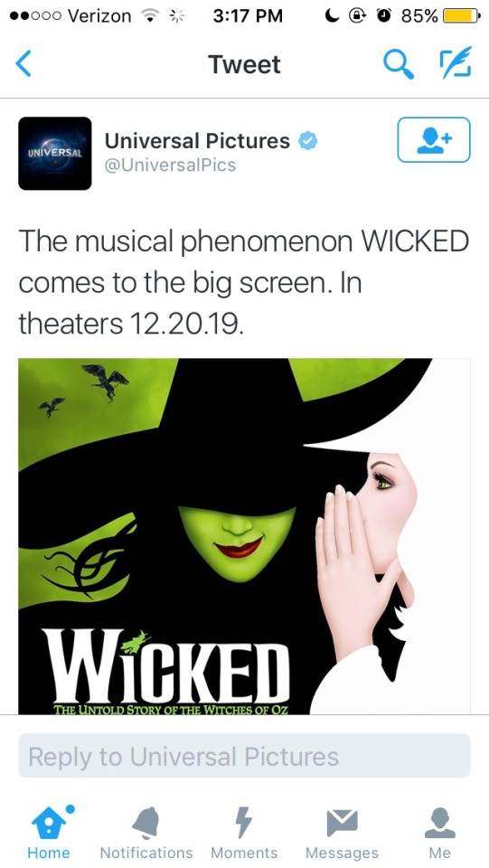Screen dimensions: 489x868
Task: Tap the 3:17 PM clock in status bar
Action: click(x=248, y=16)
